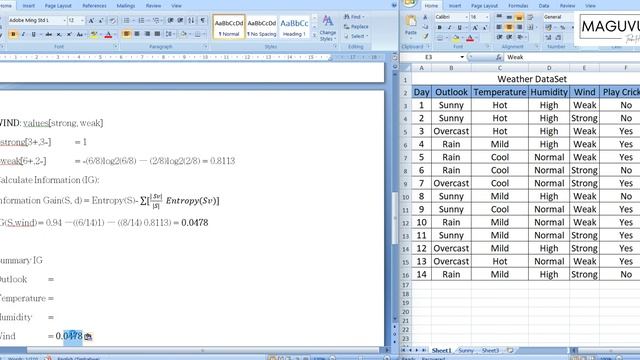
Task: Toggle Underline in the Word ribbon
Action: point(33,34)
